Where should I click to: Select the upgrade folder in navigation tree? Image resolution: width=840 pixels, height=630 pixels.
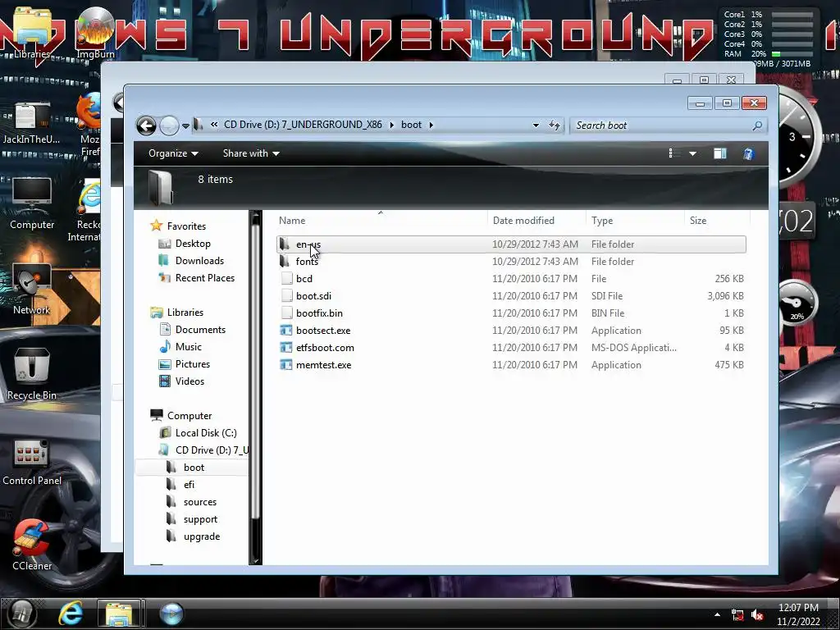[x=202, y=536]
